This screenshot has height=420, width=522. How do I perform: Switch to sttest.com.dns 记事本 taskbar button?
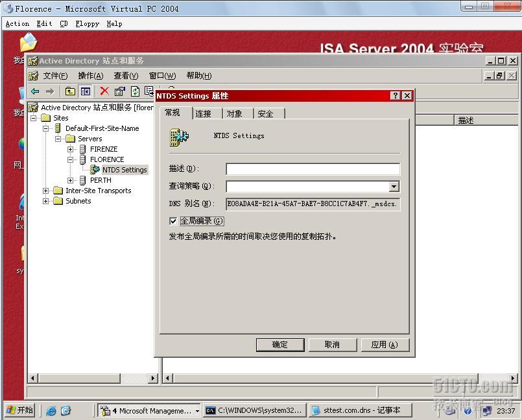[360, 411]
